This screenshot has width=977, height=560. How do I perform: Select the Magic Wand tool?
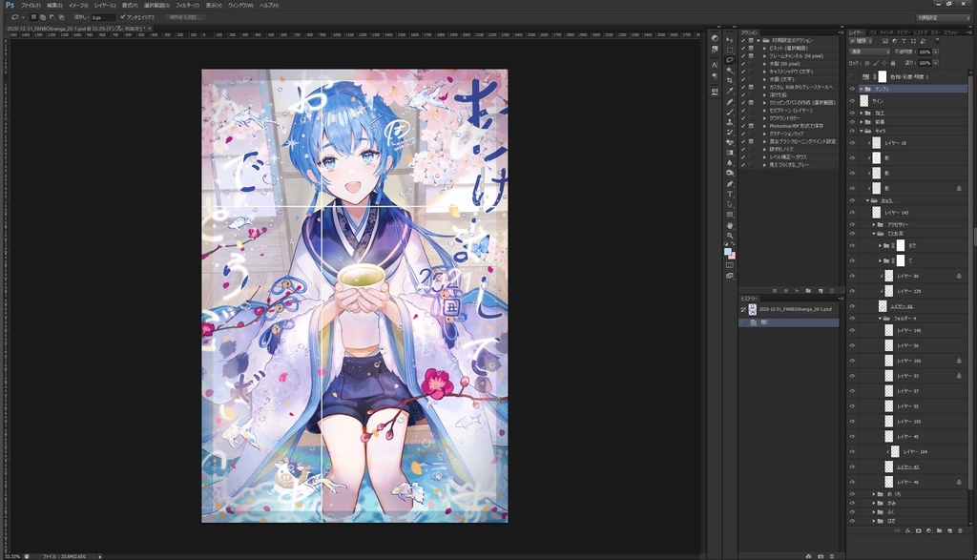coord(730,71)
